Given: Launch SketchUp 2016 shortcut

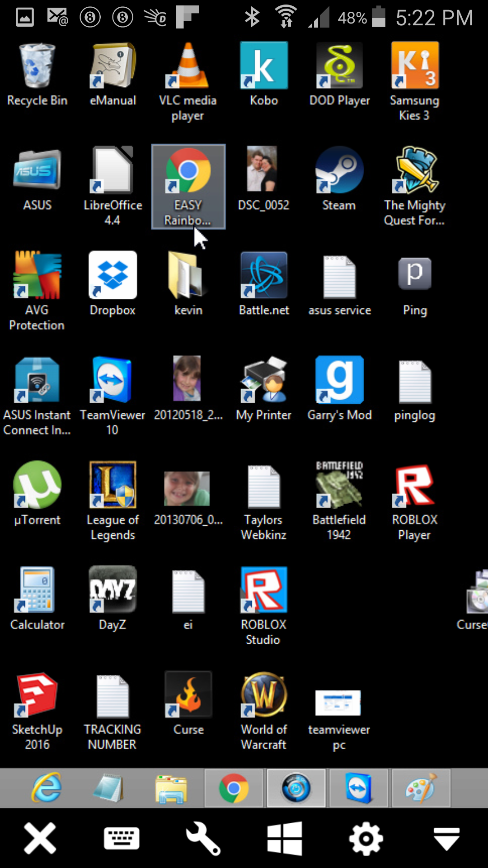Looking at the screenshot, I should 37,712.
